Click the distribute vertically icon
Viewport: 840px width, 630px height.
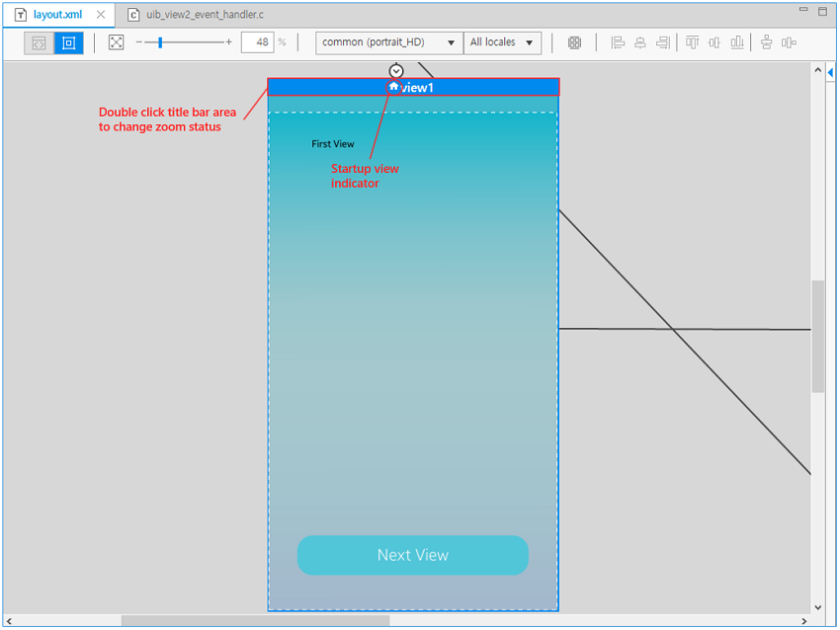click(x=766, y=42)
